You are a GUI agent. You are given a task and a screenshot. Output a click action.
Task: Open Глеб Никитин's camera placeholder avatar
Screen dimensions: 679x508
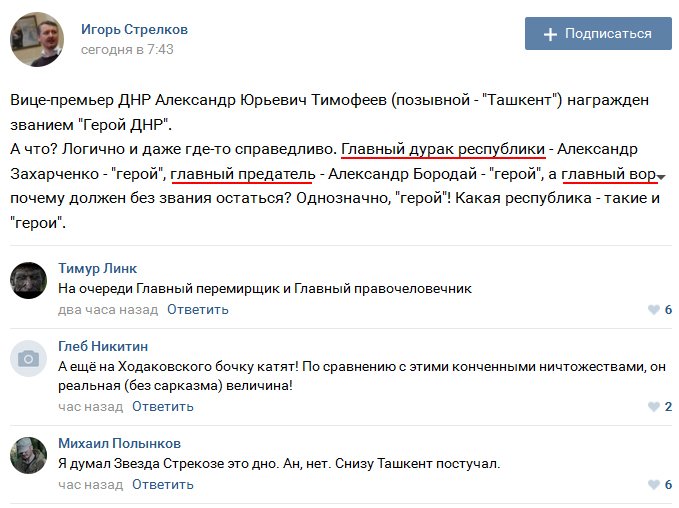[29, 358]
